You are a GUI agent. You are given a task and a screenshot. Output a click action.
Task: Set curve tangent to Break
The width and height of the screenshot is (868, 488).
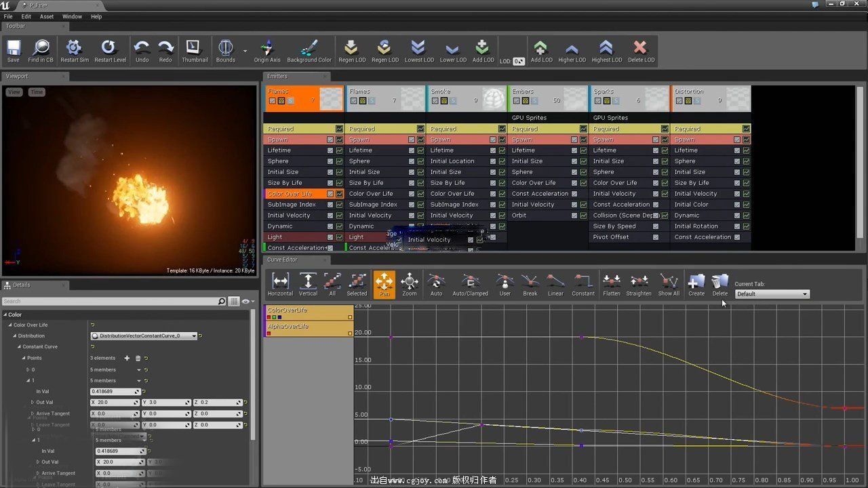pos(530,285)
